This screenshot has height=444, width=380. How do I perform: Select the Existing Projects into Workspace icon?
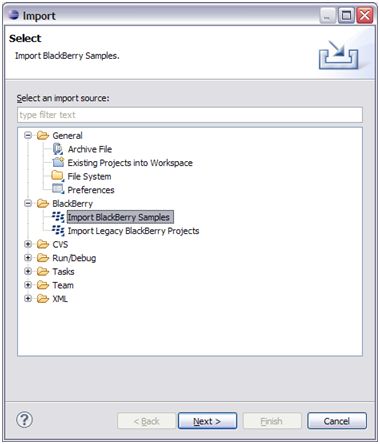tap(58, 162)
